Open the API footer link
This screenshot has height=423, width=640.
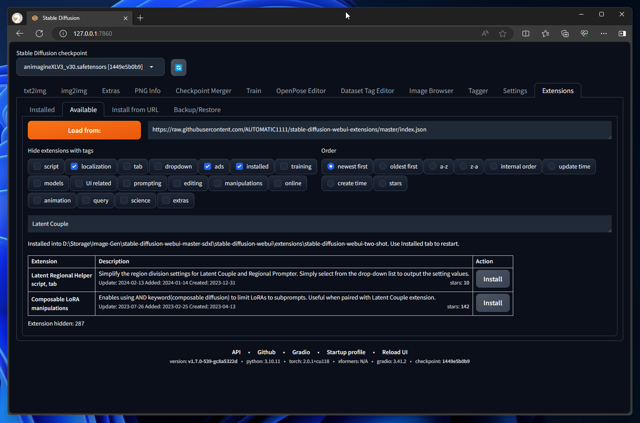coord(236,352)
